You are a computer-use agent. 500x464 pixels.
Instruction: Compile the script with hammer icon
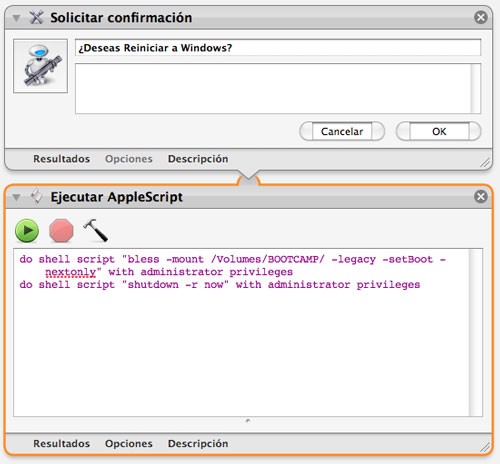(95, 230)
